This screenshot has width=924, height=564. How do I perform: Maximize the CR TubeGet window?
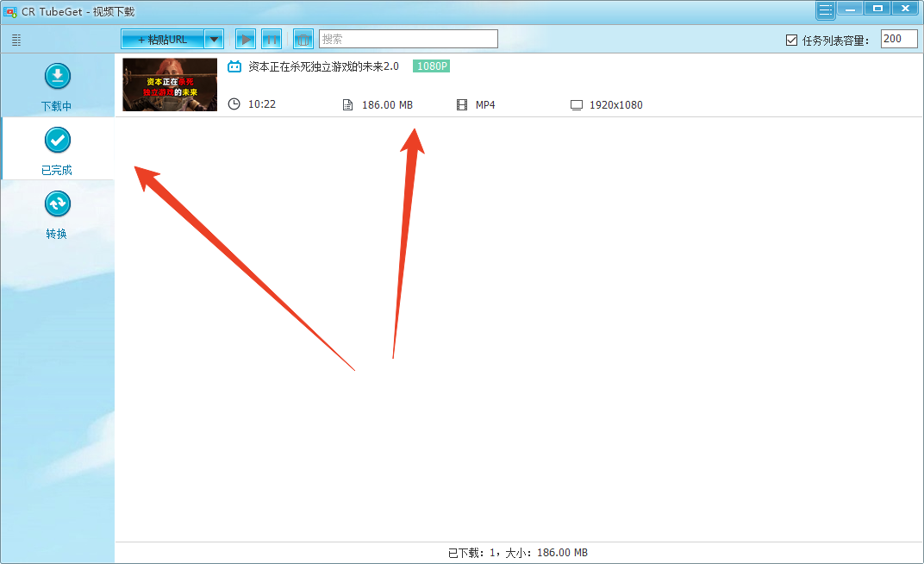pyautogui.click(x=877, y=9)
